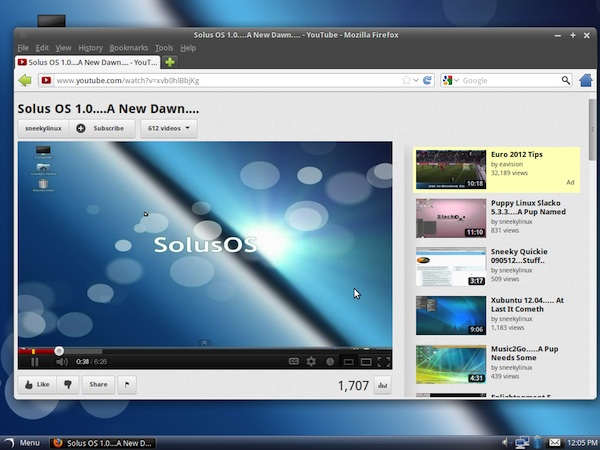Click the Like button

37,385
